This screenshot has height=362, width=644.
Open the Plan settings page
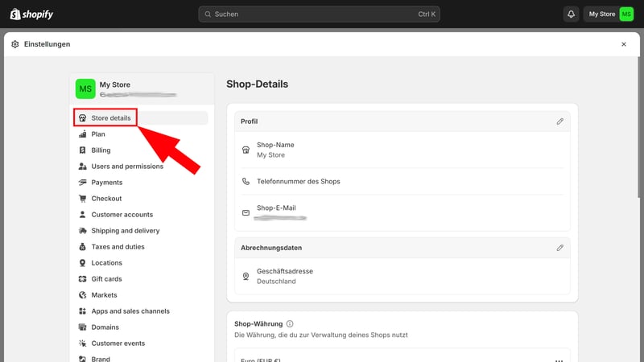coord(98,134)
